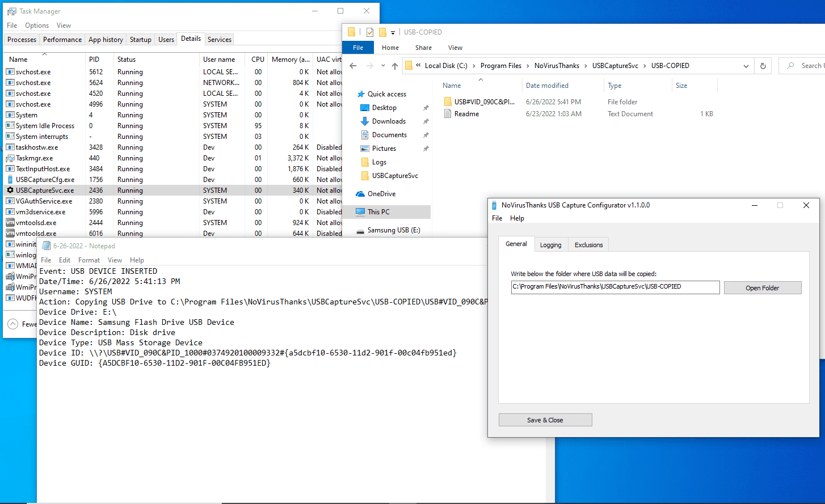Open Downloads folder in Explorer sidebar
Viewport: 825px width, 504px height.
(389, 121)
